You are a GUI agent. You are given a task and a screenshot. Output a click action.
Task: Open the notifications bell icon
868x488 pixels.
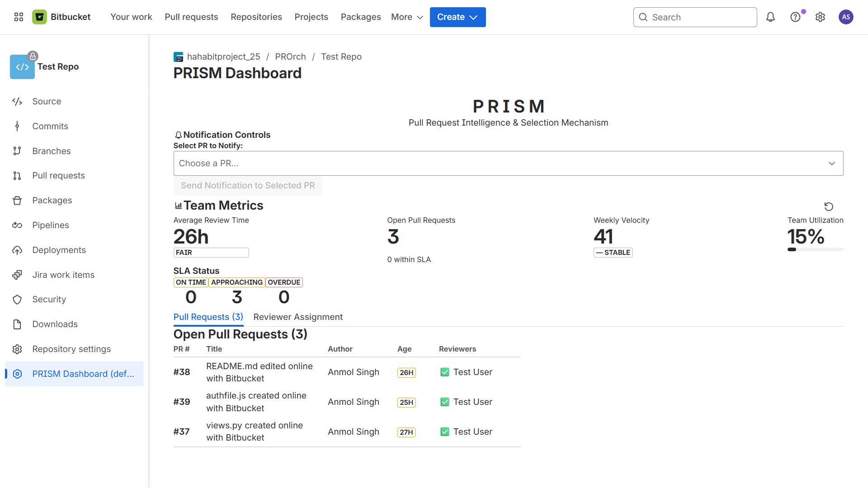770,17
